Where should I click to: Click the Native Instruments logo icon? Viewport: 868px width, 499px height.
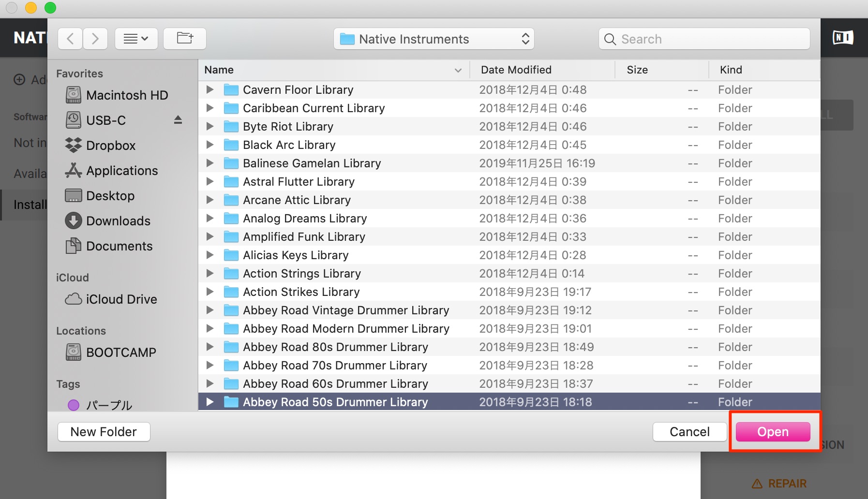tap(843, 38)
